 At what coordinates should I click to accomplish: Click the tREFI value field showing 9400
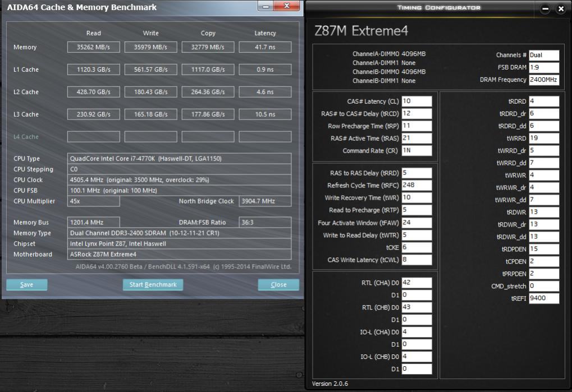point(544,298)
